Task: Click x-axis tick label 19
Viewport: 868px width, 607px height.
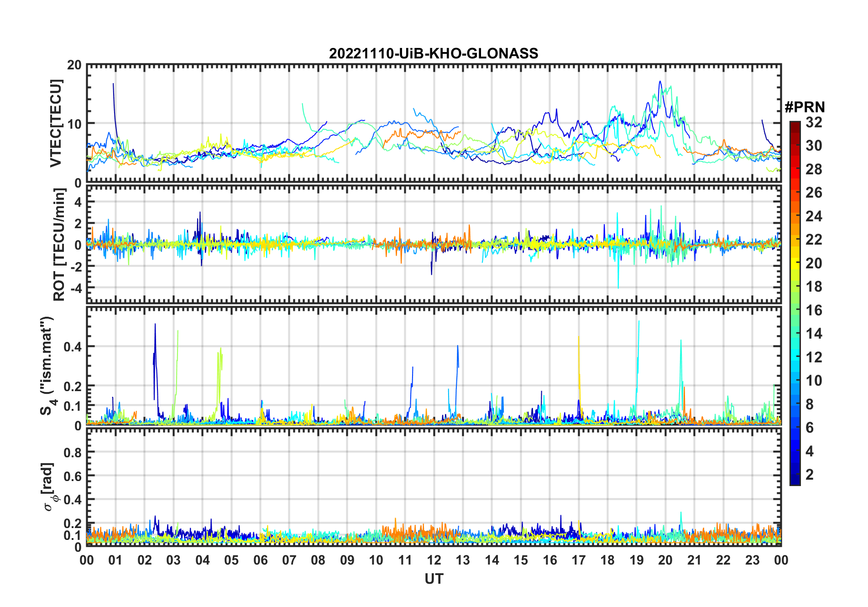Action: coord(636,560)
